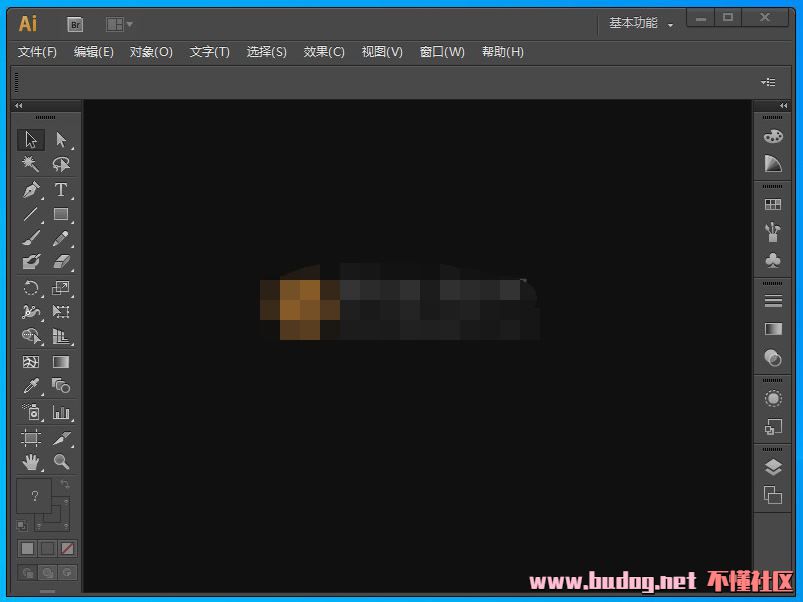Open the control bar options menu
This screenshot has height=602, width=803.
pyautogui.click(x=768, y=82)
